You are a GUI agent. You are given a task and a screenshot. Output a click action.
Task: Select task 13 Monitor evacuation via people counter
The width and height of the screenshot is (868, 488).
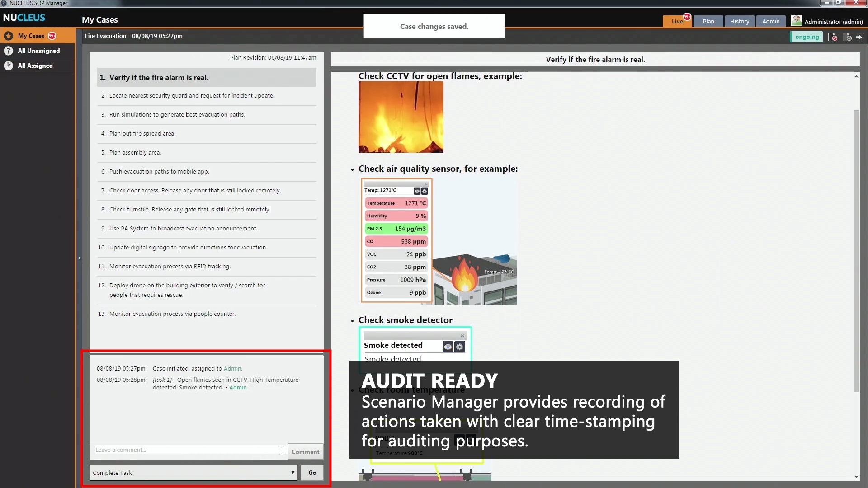point(206,314)
